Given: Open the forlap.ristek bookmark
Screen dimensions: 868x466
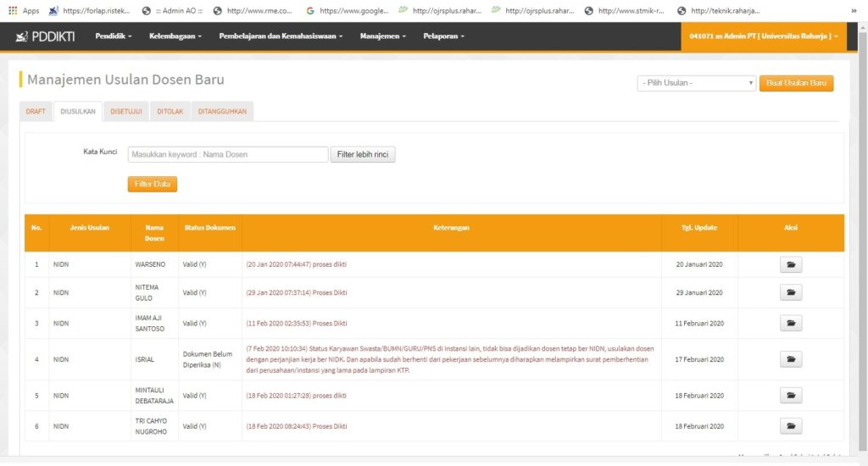Looking at the screenshot, I should click(89, 10).
